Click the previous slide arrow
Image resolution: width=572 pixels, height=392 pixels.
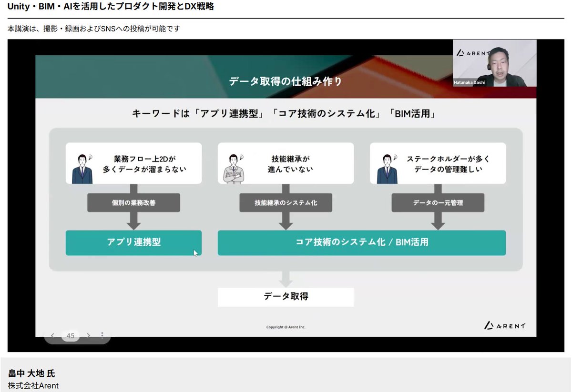click(x=52, y=335)
